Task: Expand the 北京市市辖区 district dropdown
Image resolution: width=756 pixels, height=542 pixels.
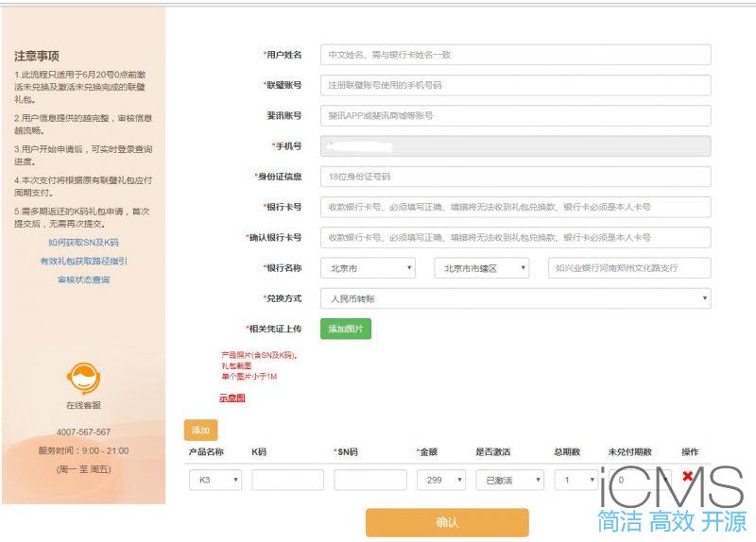Action: coord(484,268)
